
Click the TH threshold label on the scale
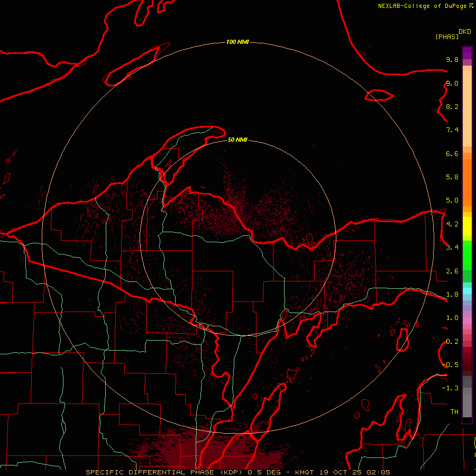tap(454, 411)
